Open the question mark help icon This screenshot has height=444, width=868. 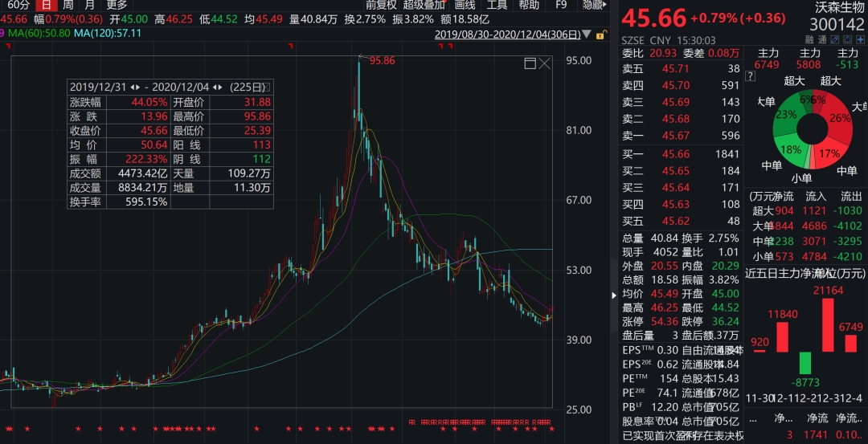click(750, 75)
